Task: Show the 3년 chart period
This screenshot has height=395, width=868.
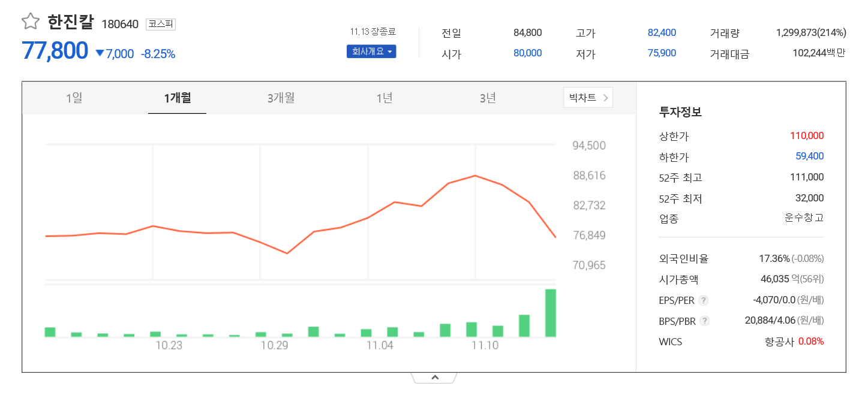Action: pyautogui.click(x=488, y=98)
